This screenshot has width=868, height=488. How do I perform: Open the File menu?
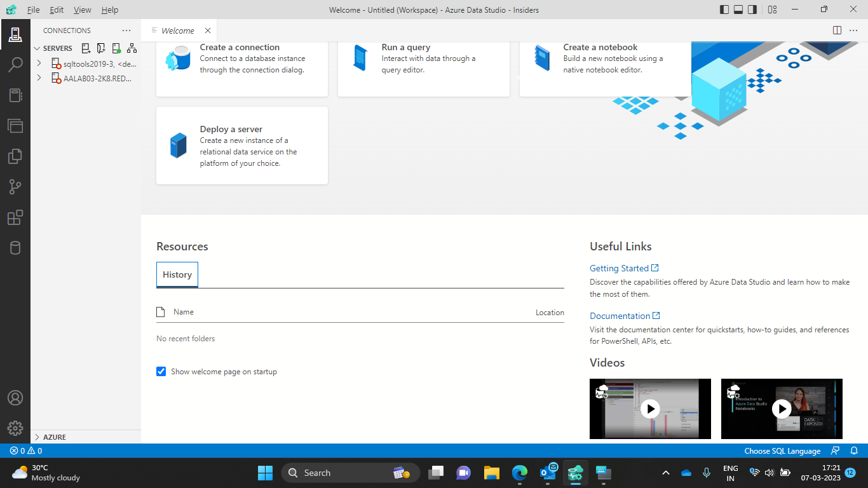(33, 10)
